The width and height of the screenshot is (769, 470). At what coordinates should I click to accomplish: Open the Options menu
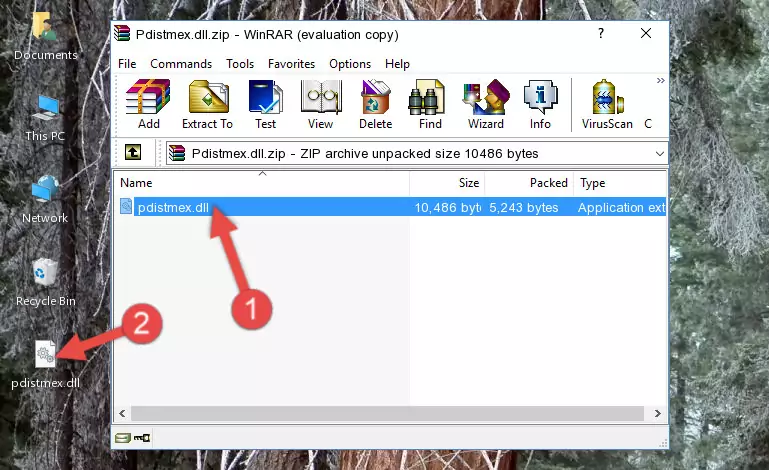pos(350,64)
